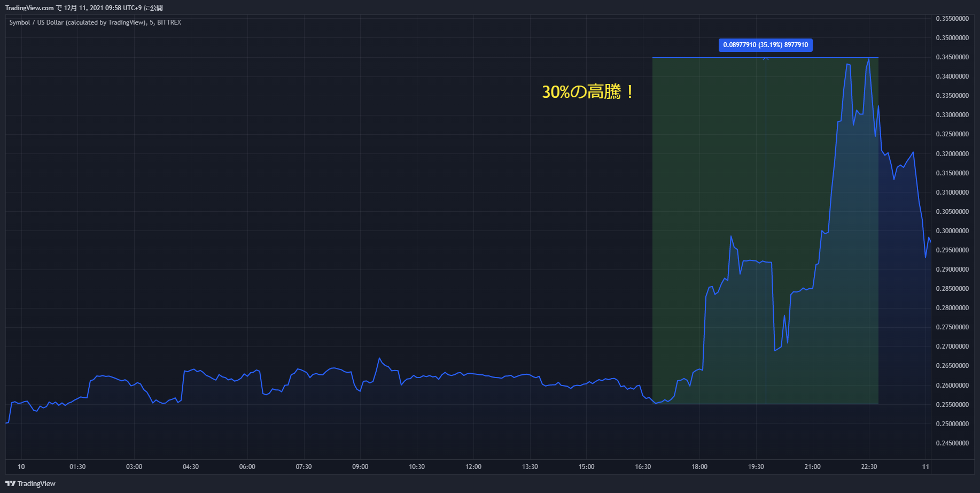Click price label 0.35000000 on price axis
This screenshot has width=980, height=493.
click(x=952, y=38)
